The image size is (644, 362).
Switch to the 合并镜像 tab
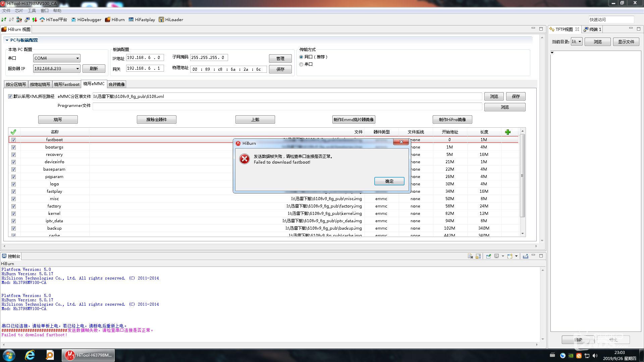117,84
